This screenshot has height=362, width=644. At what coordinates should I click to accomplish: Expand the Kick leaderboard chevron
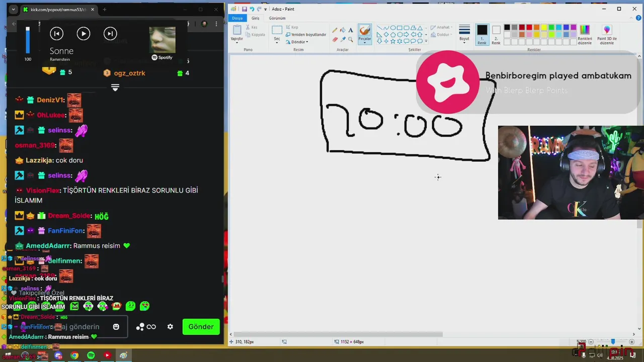click(115, 87)
